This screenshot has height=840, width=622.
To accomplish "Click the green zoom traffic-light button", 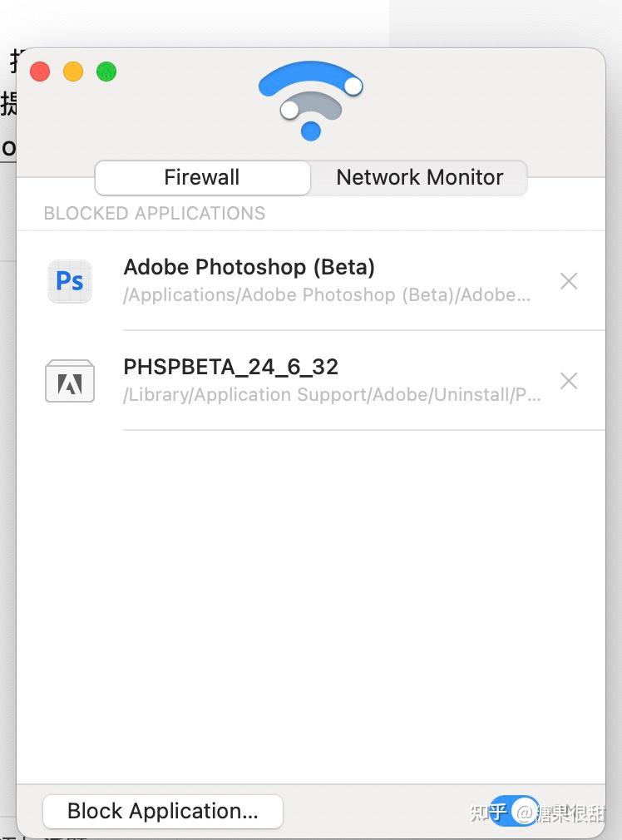I will 106,72.
